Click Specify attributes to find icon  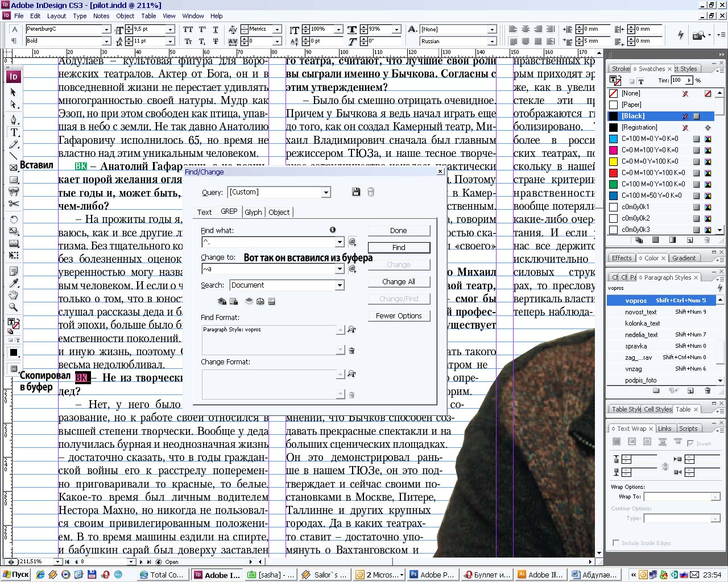tap(351, 330)
